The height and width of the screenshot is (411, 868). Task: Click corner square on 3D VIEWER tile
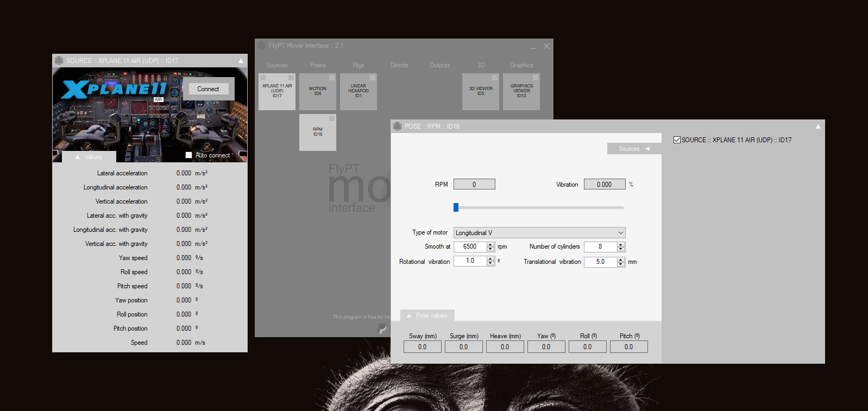point(495,78)
